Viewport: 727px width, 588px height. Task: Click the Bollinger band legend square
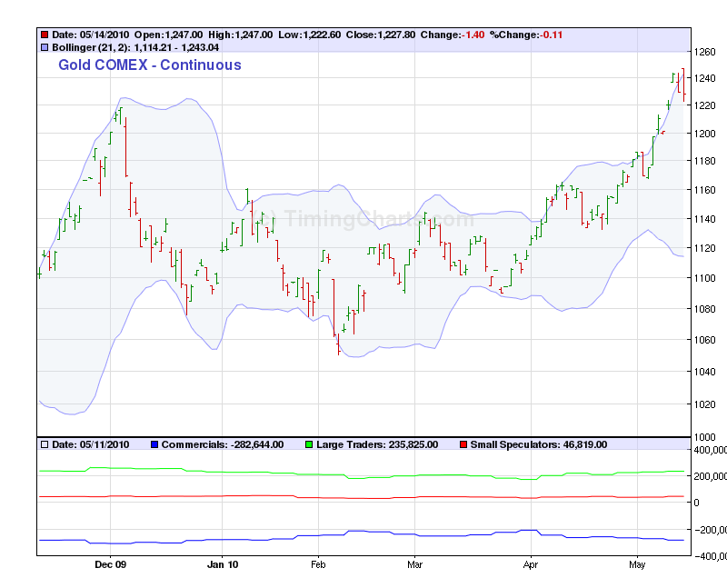tap(45, 46)
